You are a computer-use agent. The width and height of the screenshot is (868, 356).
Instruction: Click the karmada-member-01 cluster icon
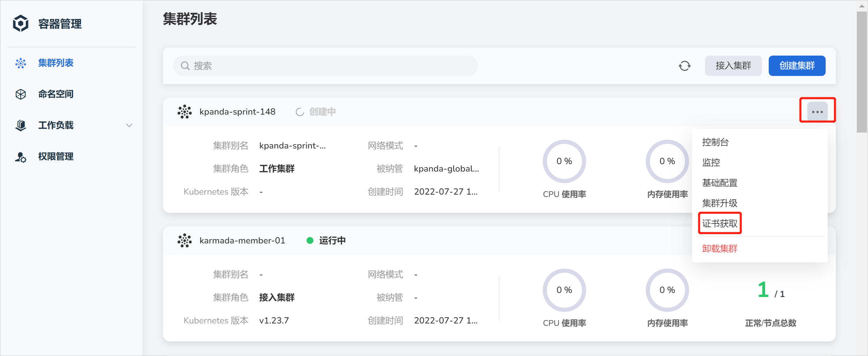coord(185,240)
